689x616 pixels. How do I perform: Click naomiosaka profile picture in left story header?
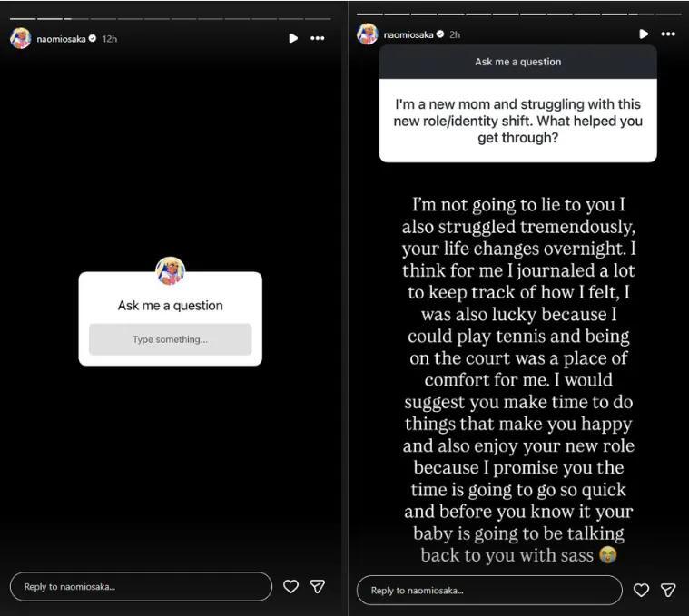tap(21, 38)
